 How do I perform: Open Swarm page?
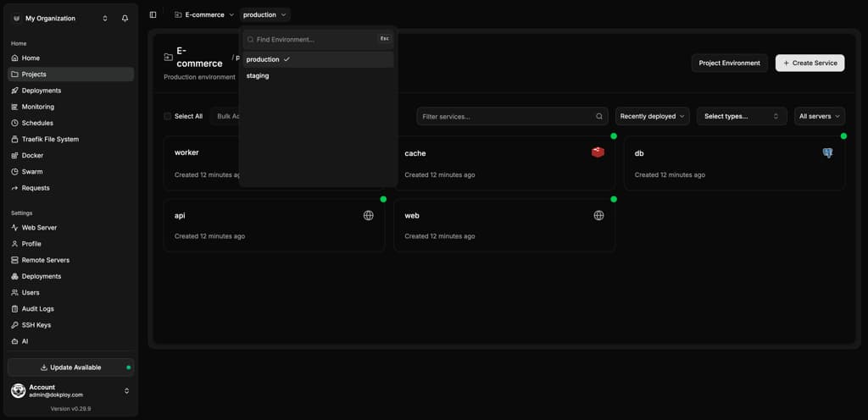71,172
